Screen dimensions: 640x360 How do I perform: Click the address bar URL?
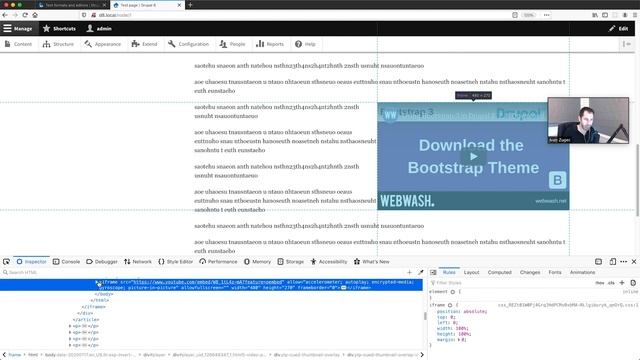pos(115,15)
